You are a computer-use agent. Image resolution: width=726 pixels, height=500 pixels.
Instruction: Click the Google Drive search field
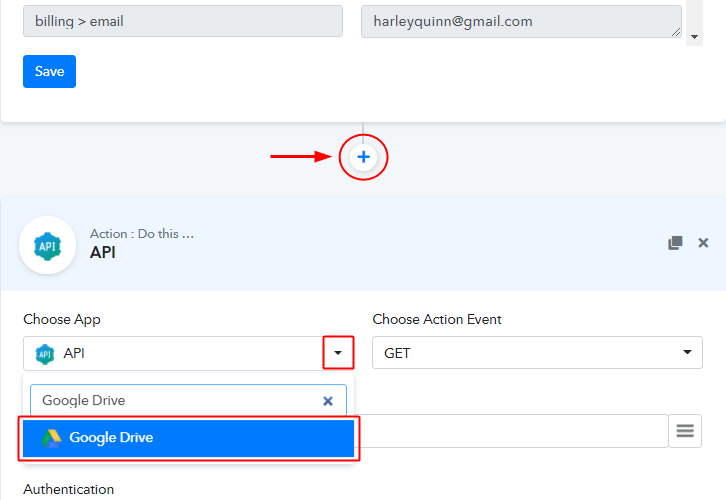click(x=188, y=400)
